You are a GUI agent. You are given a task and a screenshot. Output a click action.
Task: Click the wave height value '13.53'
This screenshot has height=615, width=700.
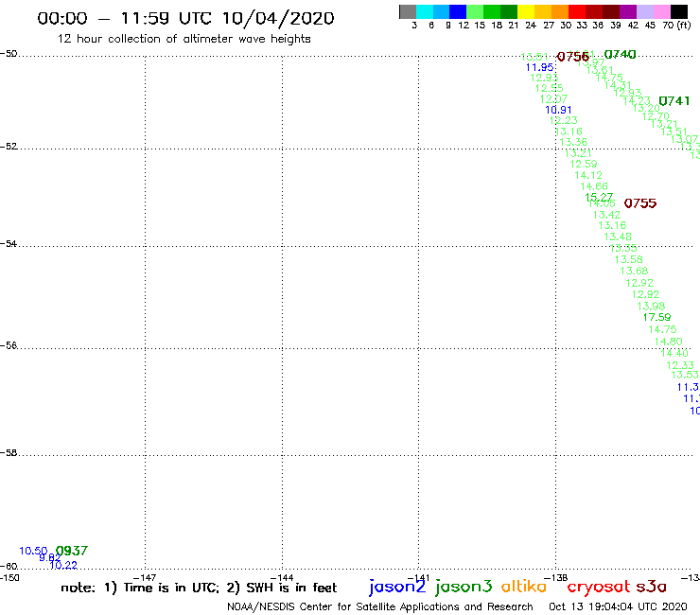coord(684,375)
